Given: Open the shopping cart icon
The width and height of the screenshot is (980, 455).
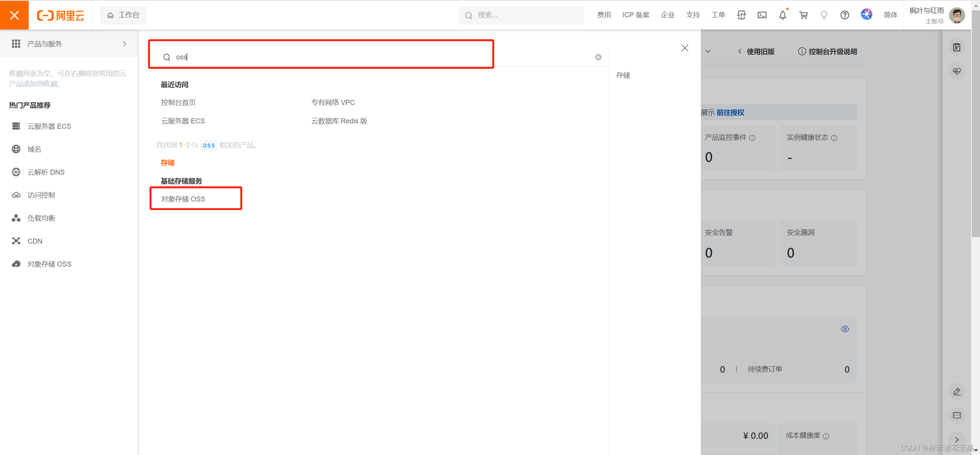Looking at the screenshot, I should click(803, 15).
